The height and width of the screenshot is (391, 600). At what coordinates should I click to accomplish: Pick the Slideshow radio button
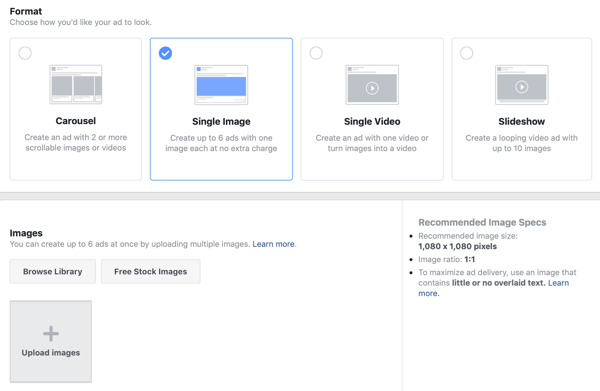[x=466, y=53]
